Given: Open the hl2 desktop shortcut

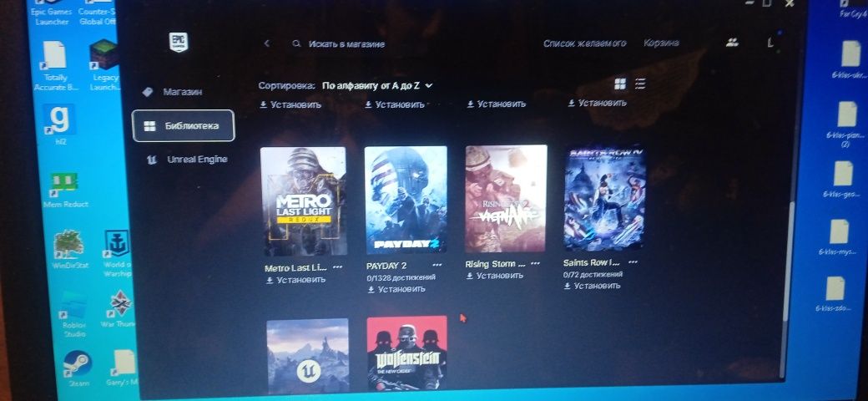Looking at the screenshot, I should [58, 125].
